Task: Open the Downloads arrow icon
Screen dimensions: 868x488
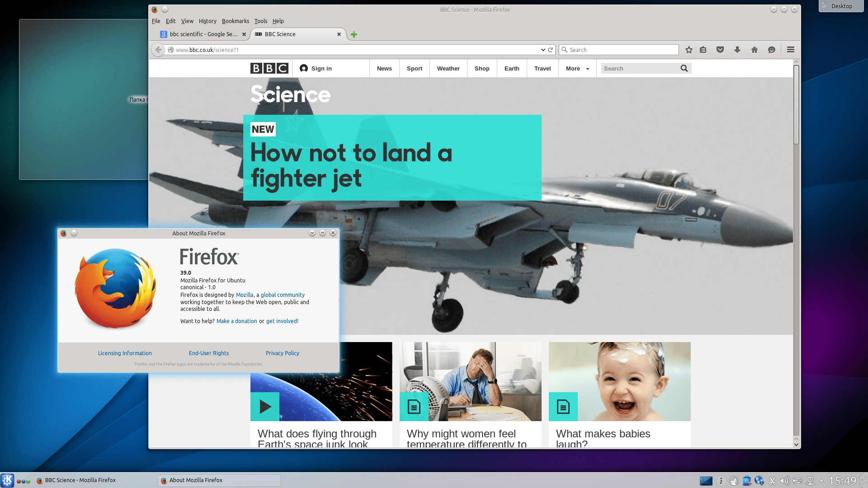Action: [737, 50]
